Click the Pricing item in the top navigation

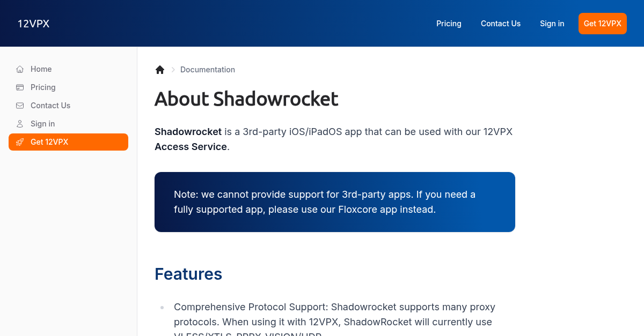coord(449,23)
